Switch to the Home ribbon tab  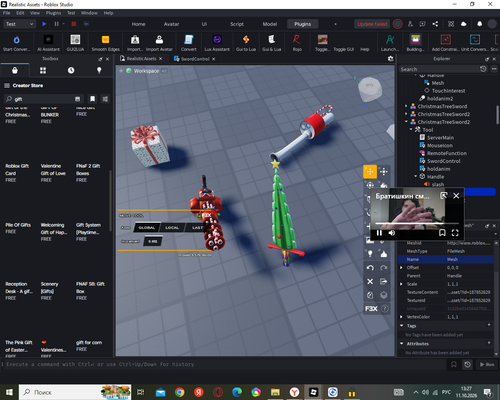click(138, 24)
